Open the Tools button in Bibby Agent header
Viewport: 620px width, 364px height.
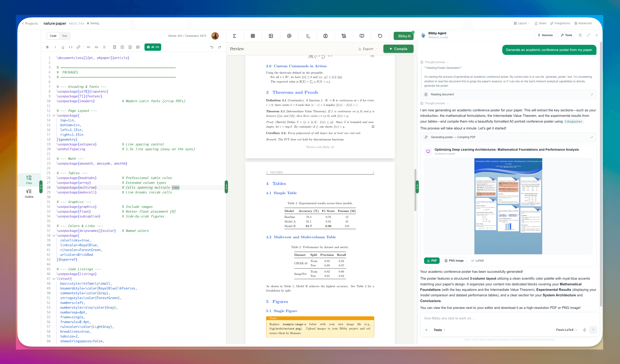(x=566, y=35)
